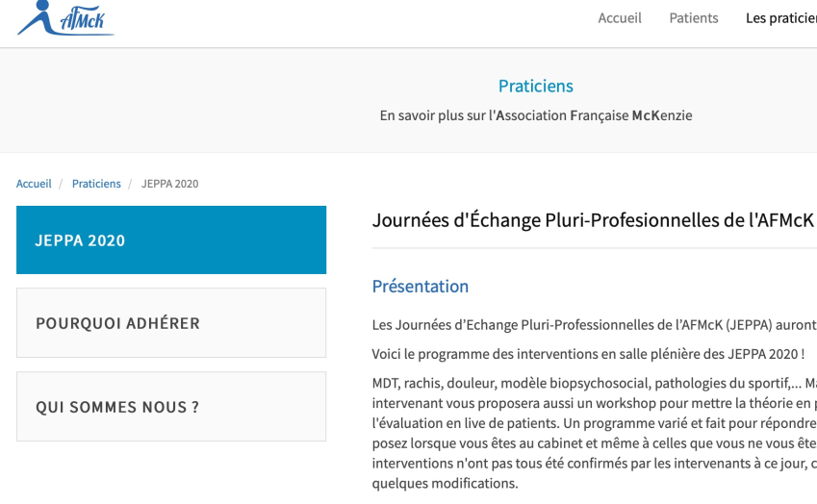817x504 pixels.
Task: Click the Journées d'Échange Pluri-Profesionnelles heading
Action: (x=593, y=220)
